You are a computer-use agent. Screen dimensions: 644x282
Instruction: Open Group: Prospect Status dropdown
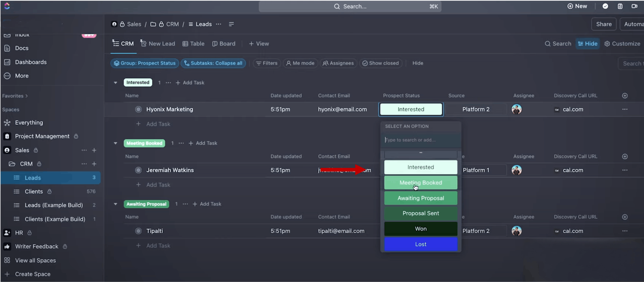144,63
